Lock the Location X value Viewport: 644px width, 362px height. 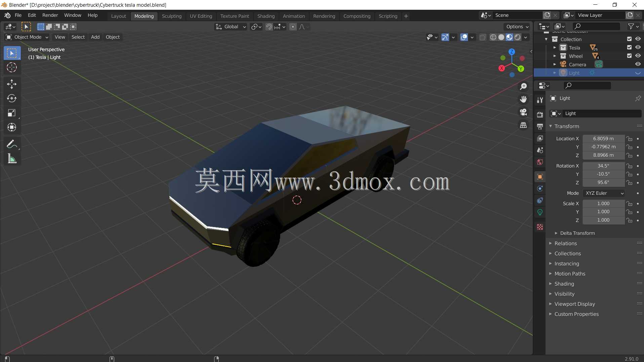629,139
